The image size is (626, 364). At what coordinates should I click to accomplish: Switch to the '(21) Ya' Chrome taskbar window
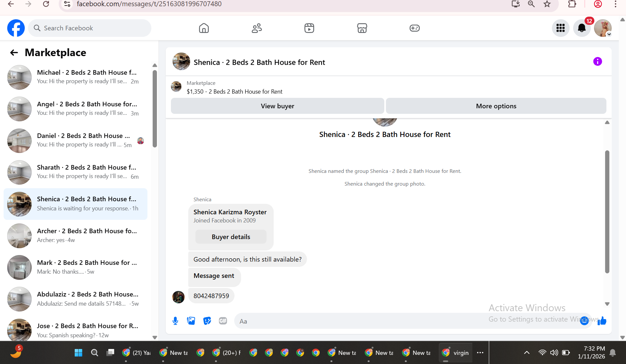(137, 353)
